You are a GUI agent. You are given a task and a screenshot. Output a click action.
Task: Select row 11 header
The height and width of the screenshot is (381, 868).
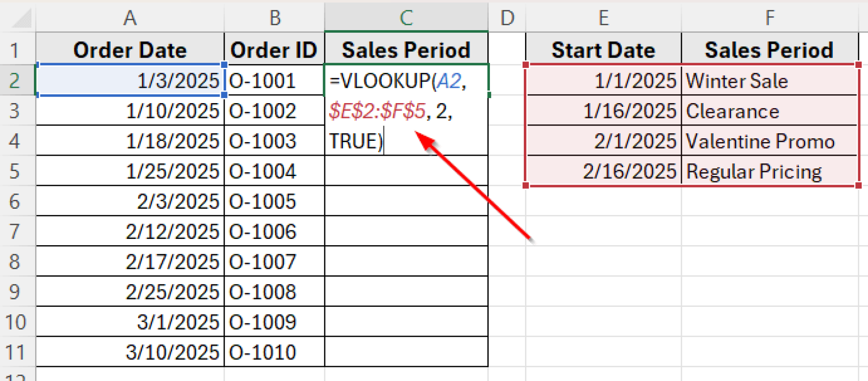pyautogui.click(x=15, y=352)
